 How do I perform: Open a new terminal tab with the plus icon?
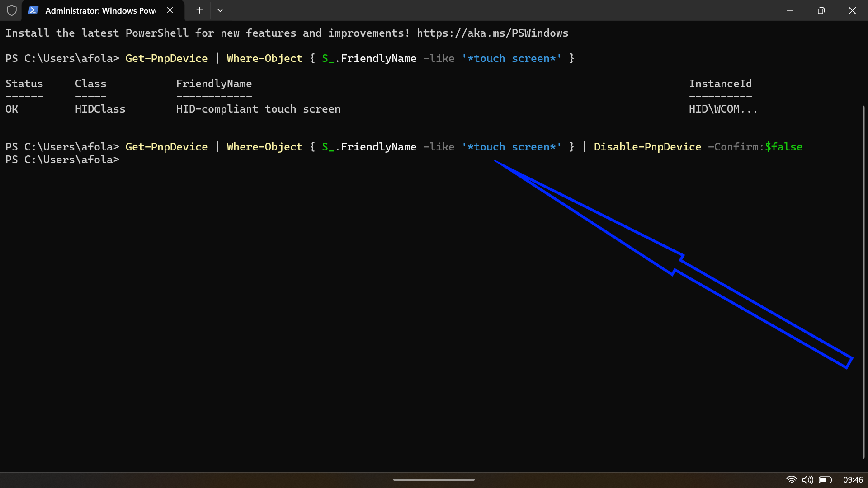199,10
